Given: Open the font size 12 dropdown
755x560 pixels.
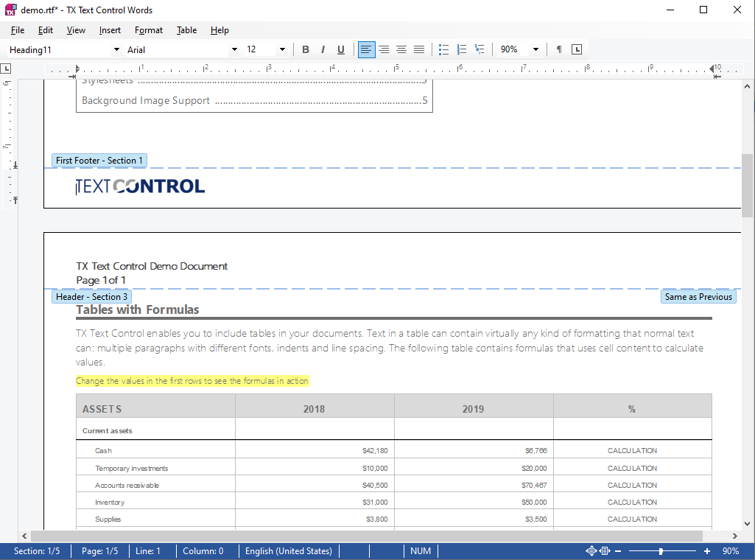Looking at the screenshot, I should pos(281,49).
